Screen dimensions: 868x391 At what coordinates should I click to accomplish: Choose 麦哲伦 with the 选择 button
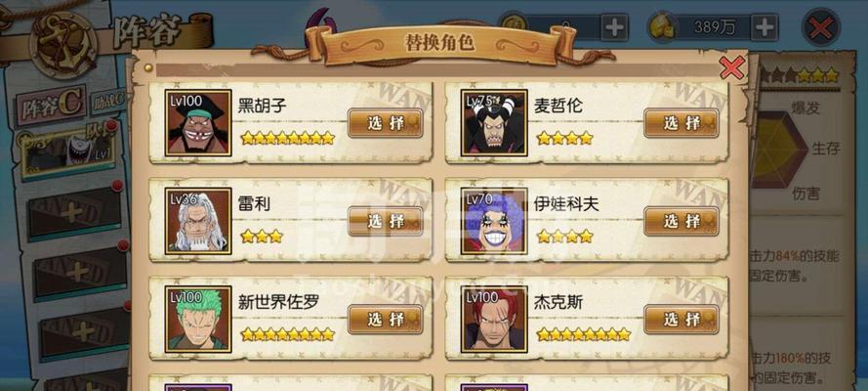(682, 123)
